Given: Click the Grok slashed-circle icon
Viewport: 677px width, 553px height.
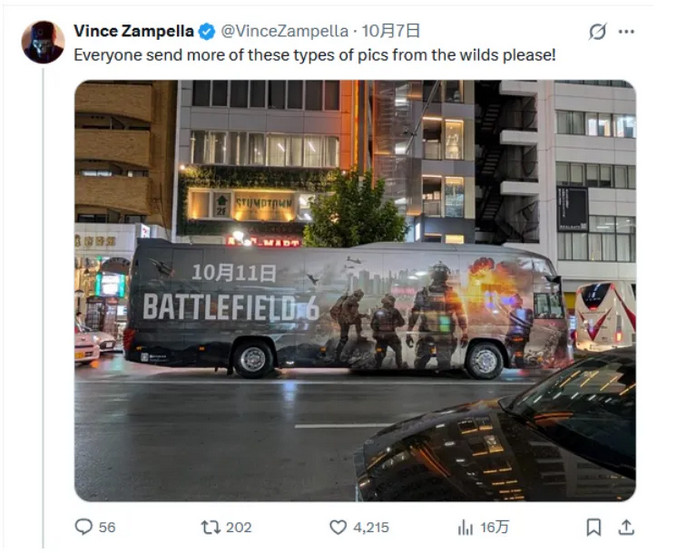Looking at the screenshot, I should (598, 32).
